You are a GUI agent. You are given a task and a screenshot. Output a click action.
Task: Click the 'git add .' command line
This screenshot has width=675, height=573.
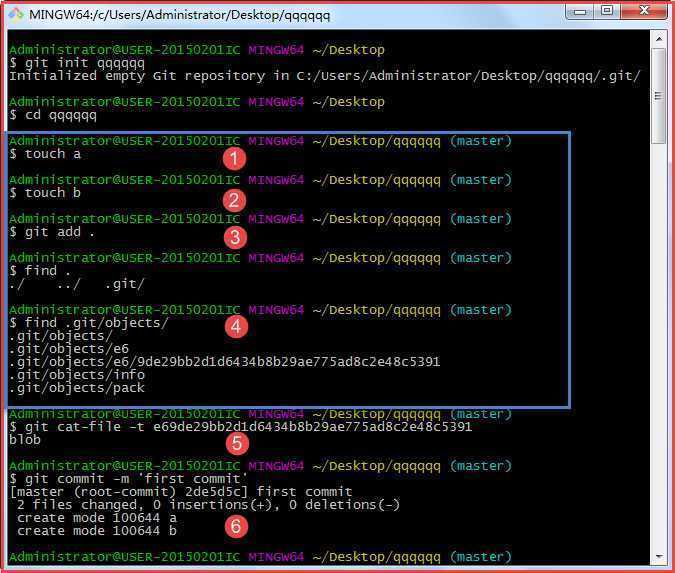pos(52,232)
